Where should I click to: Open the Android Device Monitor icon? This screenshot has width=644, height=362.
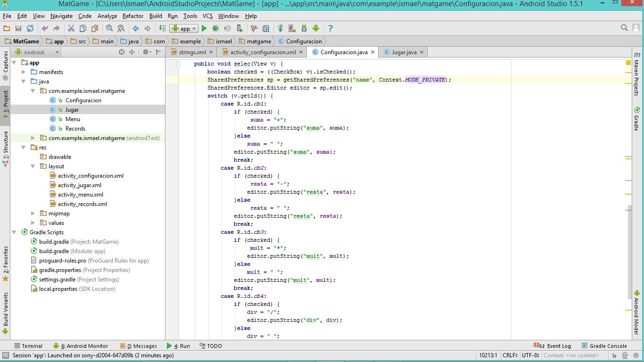click(316, 28)
